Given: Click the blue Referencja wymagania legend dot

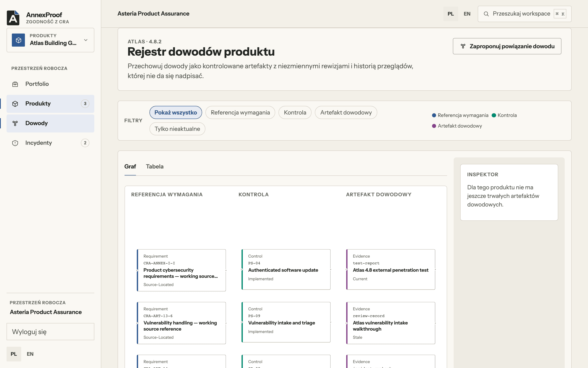Looking at the screenshot, I should 434,115.
